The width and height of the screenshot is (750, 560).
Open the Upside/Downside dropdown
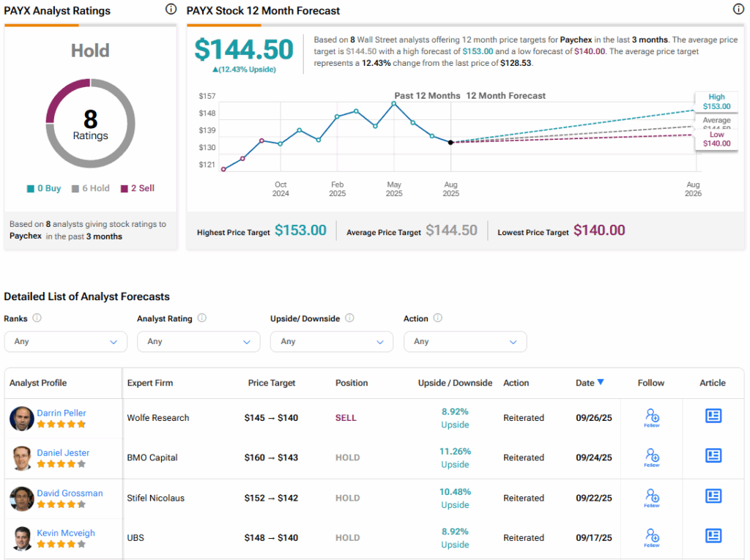click(x=332, y=341)
